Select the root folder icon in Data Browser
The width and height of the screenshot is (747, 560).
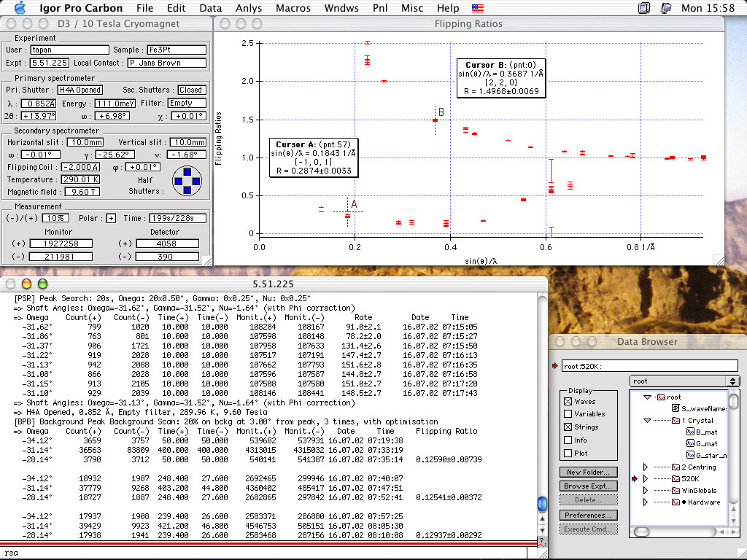coord(661,397)
